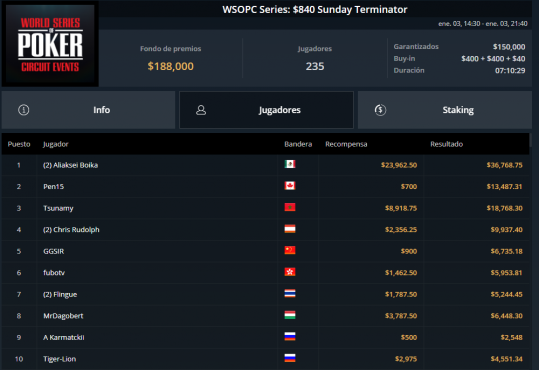Click the staking dollar icon
Screen dimensions: 539x370
[x=380, y=110]
